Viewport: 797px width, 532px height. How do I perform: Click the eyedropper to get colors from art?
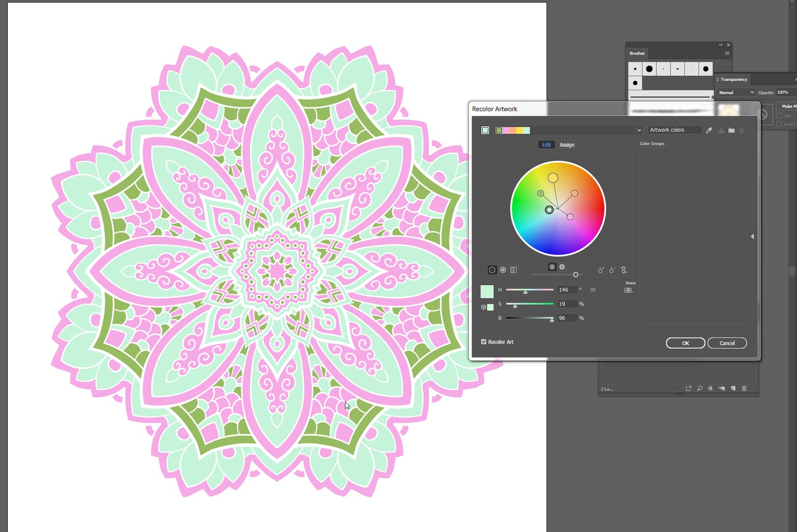pos(709,130)
